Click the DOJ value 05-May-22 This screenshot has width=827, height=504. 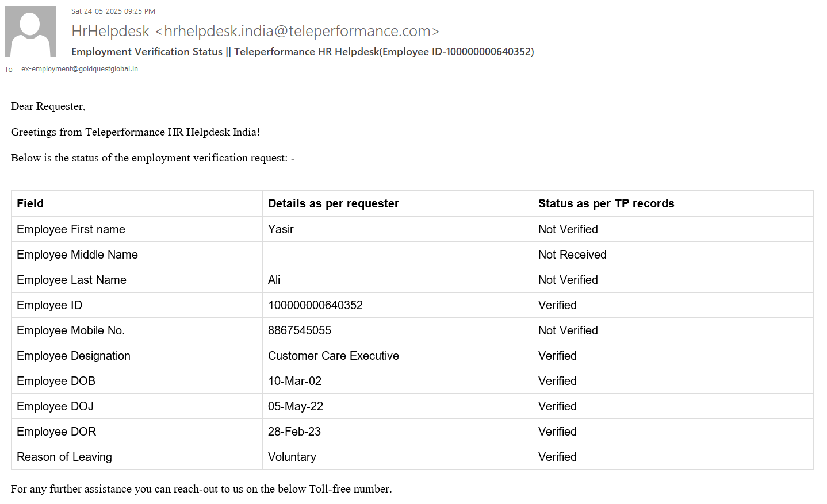pyautogui.click(x=296, y=406)
